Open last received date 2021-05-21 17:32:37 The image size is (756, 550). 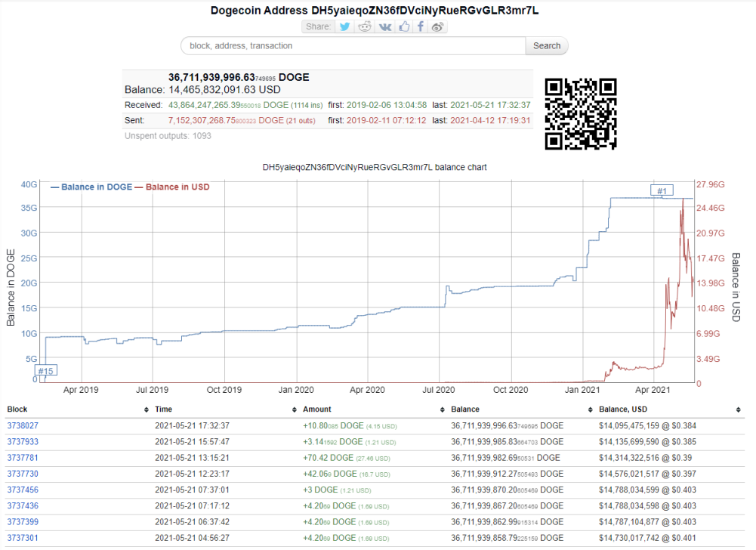coord(490,105)
